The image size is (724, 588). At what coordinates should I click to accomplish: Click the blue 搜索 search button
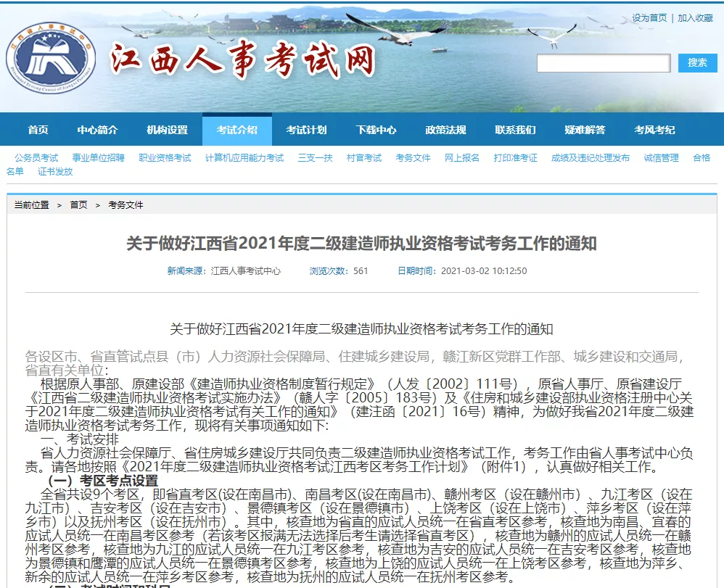pos(697,63)
